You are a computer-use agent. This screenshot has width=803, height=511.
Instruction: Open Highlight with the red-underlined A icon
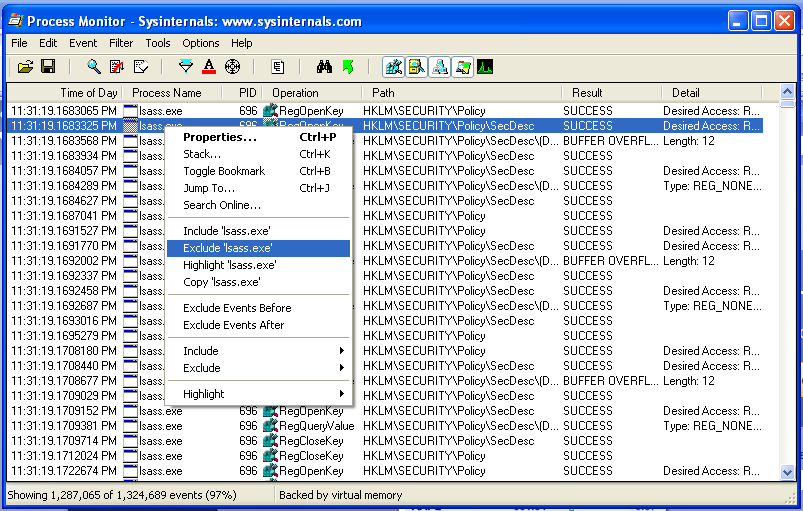pyautogui.click(x=209, y=67)
